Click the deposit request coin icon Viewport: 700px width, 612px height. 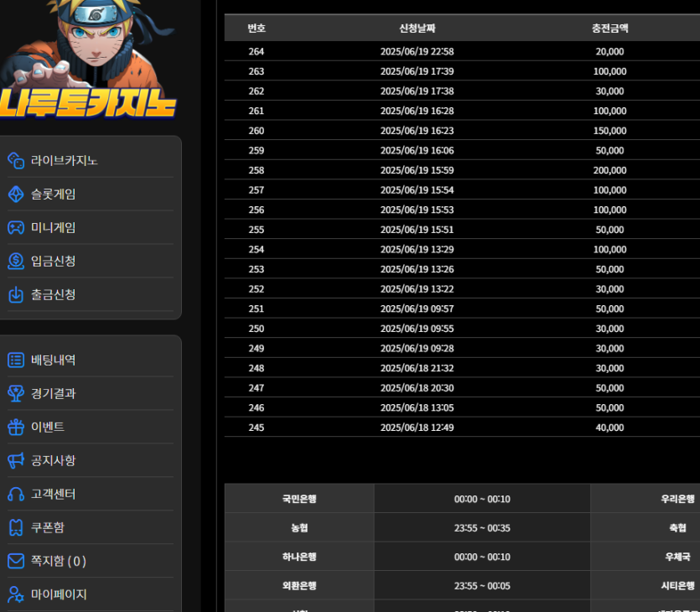16,261
